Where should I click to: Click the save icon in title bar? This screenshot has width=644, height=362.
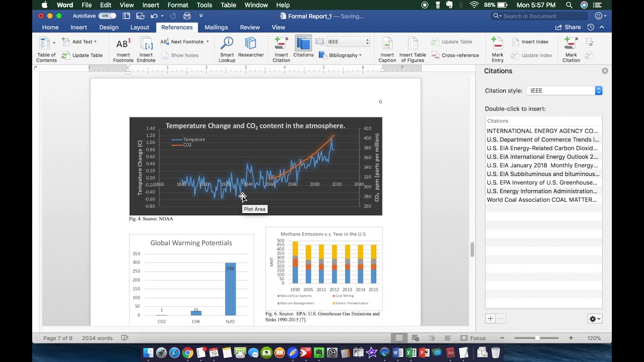[140, 16]
